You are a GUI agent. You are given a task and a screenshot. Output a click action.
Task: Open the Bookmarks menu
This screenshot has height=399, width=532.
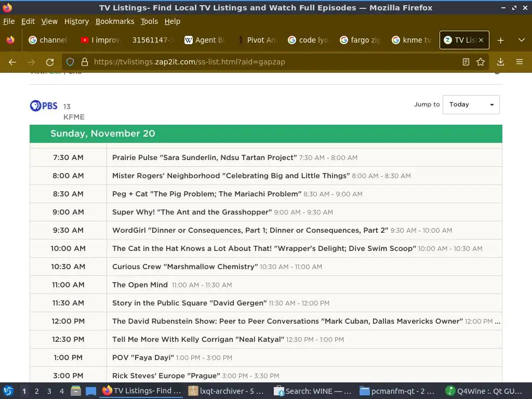pyautogui.click(x=115, y=21)
